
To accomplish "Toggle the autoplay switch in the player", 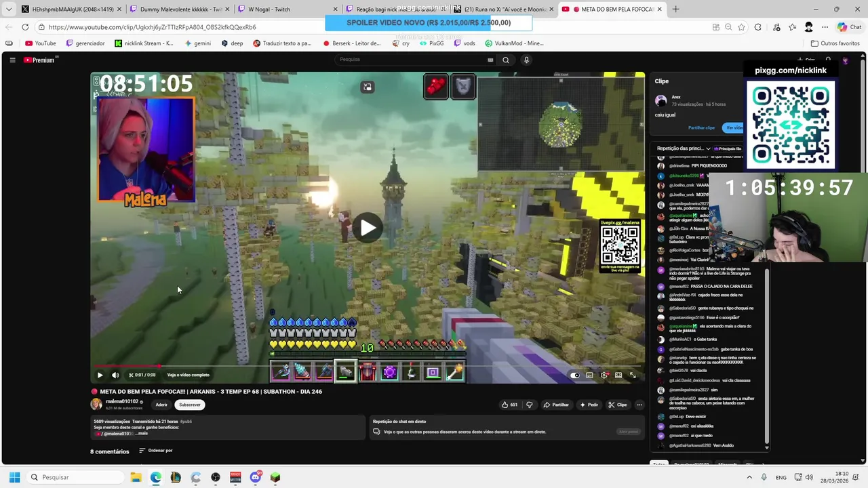I will [575, 375].
